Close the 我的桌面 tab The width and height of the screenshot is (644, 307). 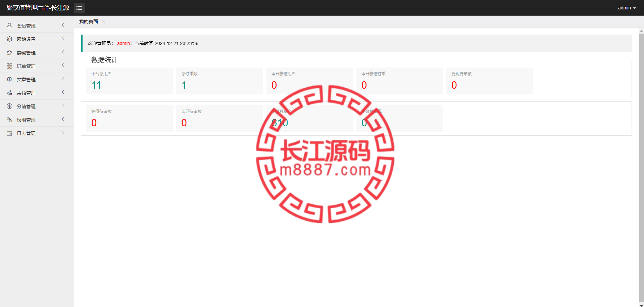104,21
